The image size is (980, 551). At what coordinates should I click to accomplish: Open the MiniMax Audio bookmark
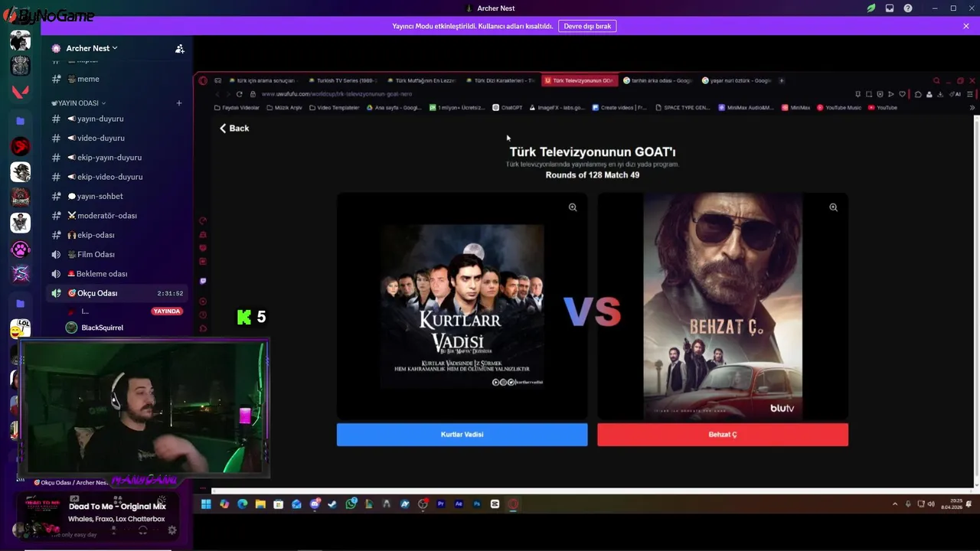click(746, 108)
